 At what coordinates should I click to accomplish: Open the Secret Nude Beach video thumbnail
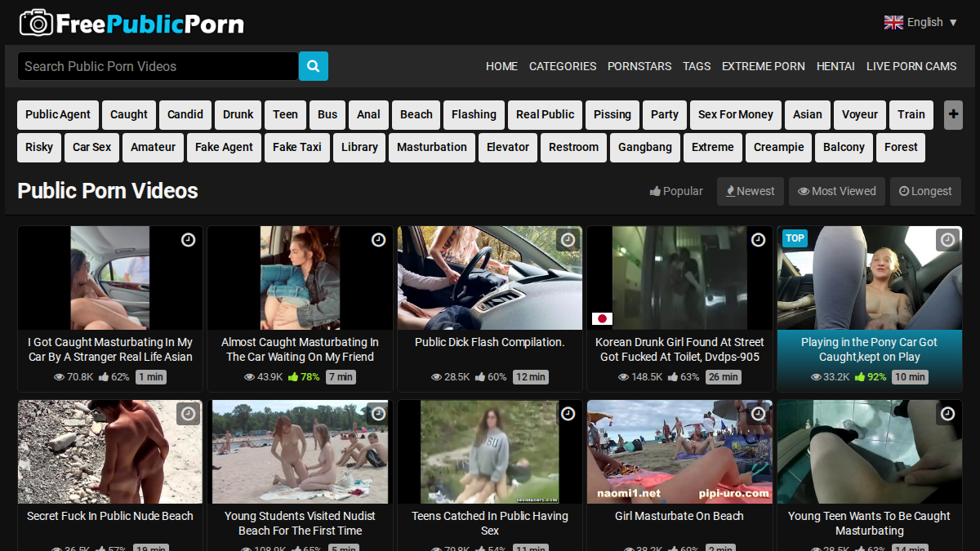click(x=110, y=451)
